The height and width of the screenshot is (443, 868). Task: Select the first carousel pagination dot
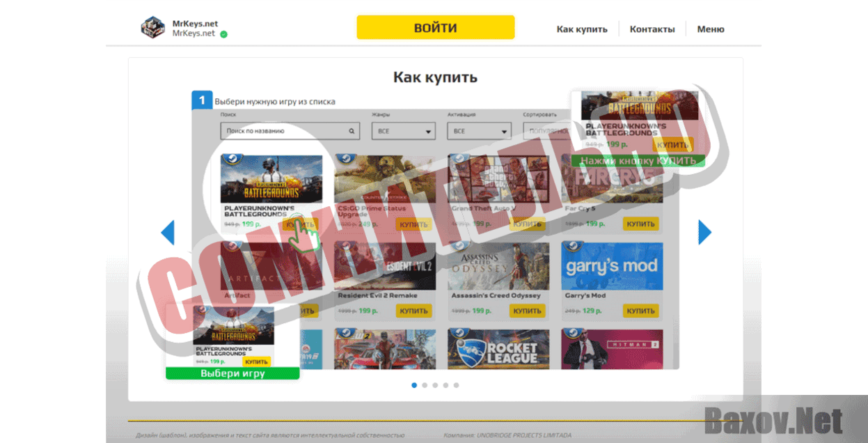click(414, 384)
